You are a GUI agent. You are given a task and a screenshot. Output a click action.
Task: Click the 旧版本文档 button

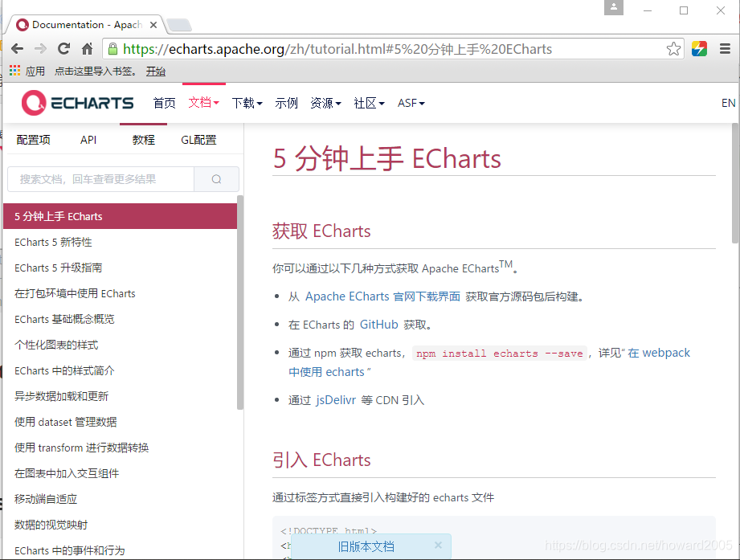pyautogui.click(x=366, y=546)
